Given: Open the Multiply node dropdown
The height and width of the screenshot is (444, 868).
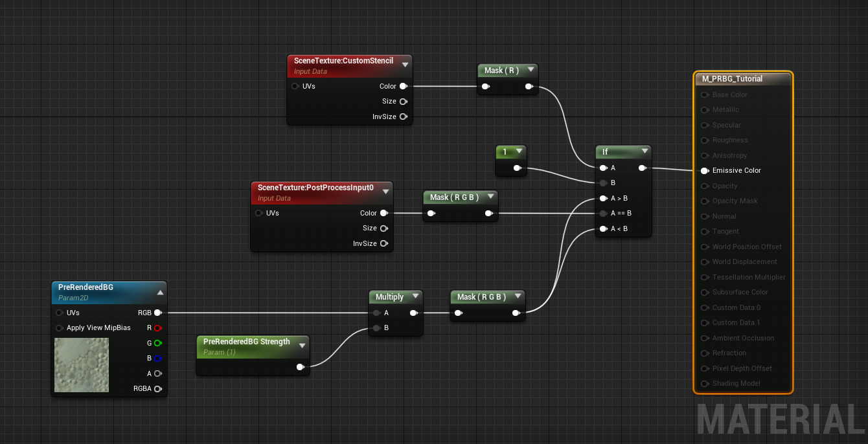Looking at the screenshot, I should [415, 296].
